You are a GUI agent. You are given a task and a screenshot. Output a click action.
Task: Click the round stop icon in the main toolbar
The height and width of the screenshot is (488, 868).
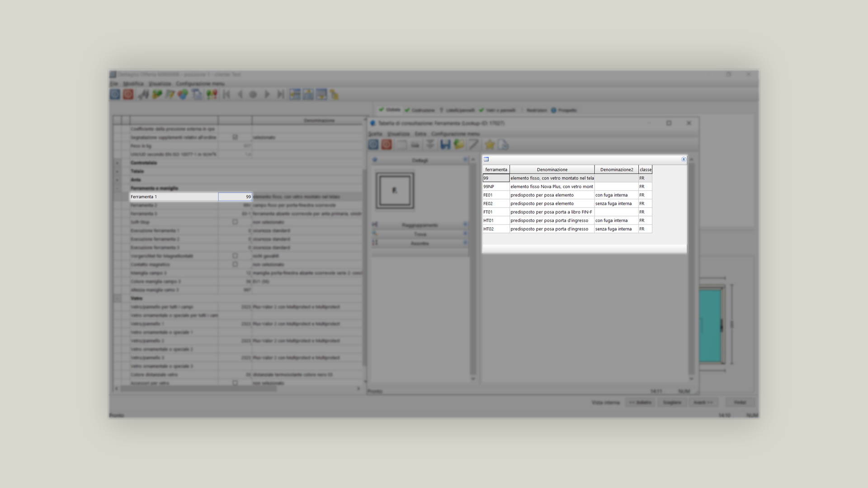(253, 94)
